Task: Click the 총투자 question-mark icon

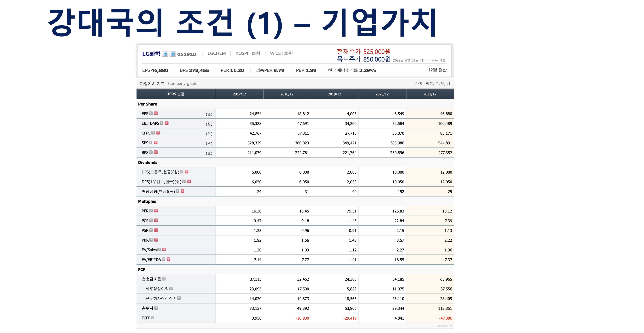Action: (156, 308)
